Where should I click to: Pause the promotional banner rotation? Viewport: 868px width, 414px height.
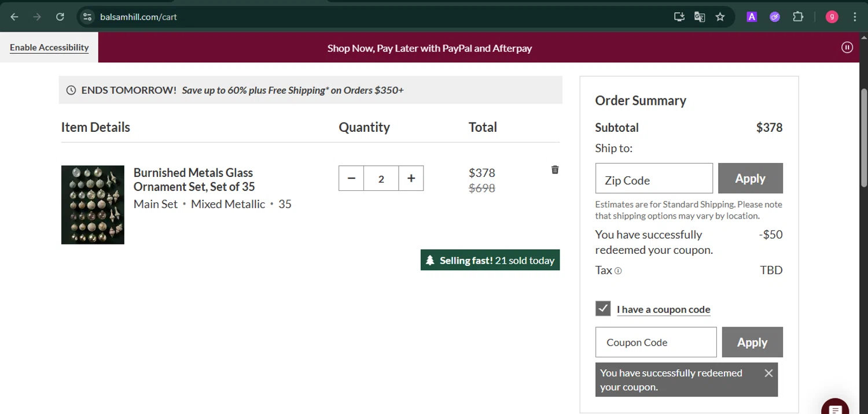(847, 47)
